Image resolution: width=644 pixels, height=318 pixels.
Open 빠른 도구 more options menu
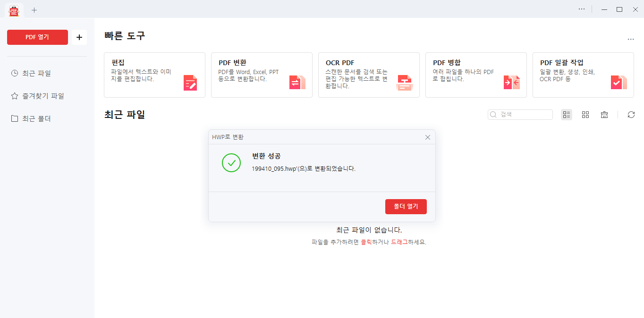631,39
